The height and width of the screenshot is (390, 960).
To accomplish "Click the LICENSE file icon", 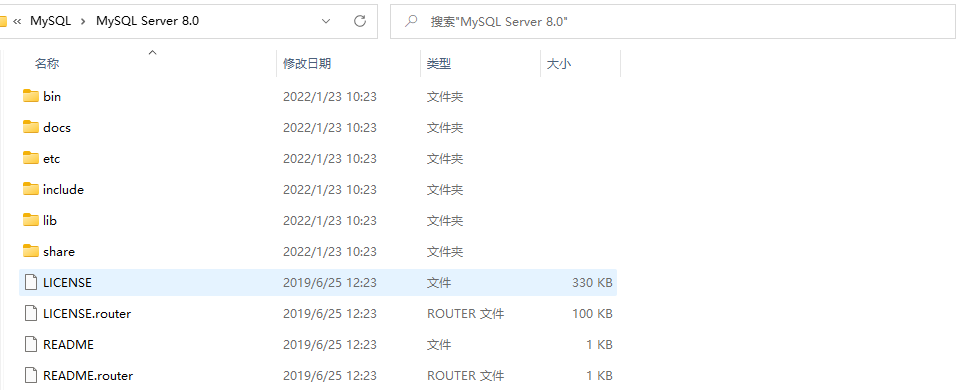I will point(31,282).
